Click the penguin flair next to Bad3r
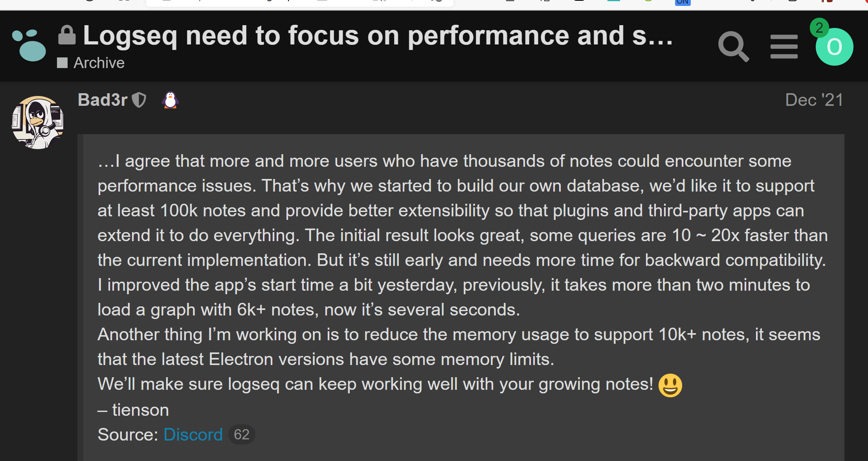This screenshot has width=868, height=461. coord(170,100)
